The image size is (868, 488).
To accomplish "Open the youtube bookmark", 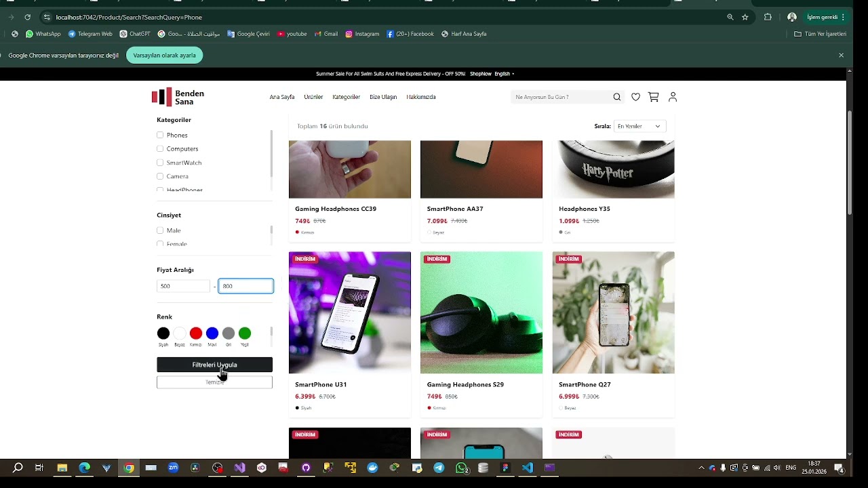I will 292,34.
